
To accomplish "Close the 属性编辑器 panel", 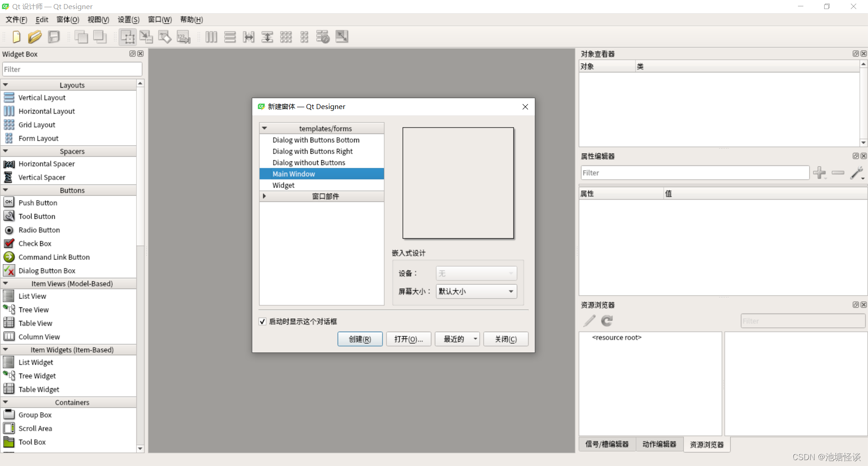I will (863, 156).
